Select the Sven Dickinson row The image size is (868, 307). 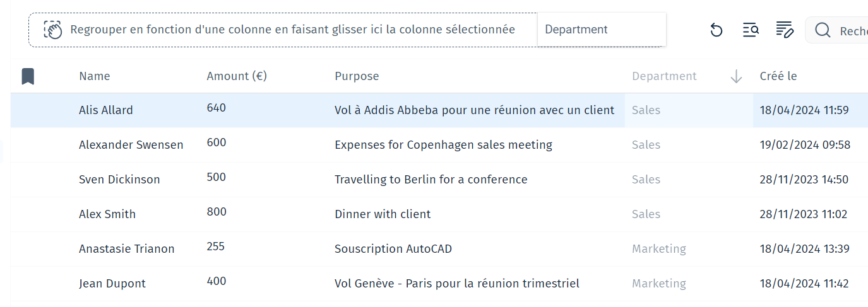(119, 180)
